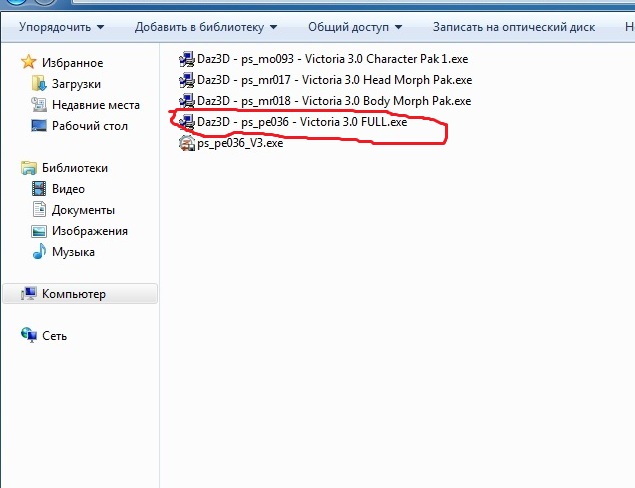Click Записать на оптический диск button

pos(514,27)
